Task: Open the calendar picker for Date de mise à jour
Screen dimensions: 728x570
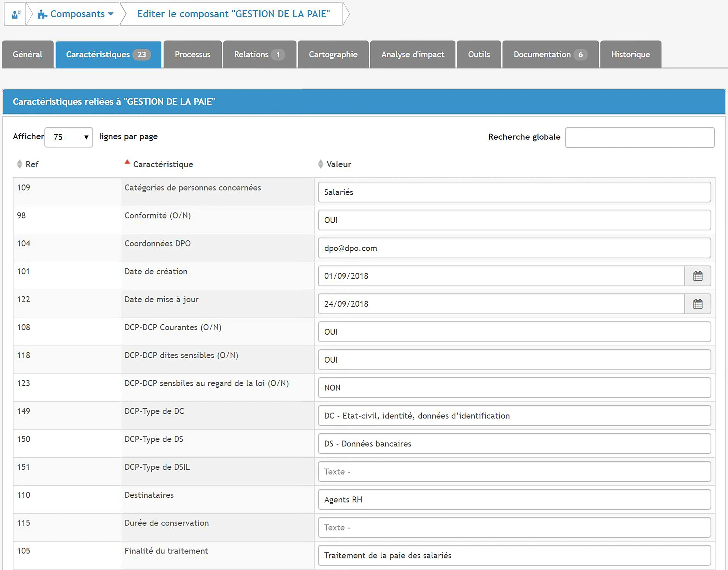Action: pos(698,304)
